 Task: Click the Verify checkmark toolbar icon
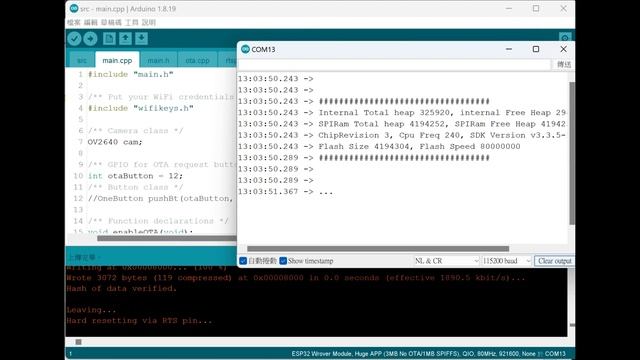(74, 39)
